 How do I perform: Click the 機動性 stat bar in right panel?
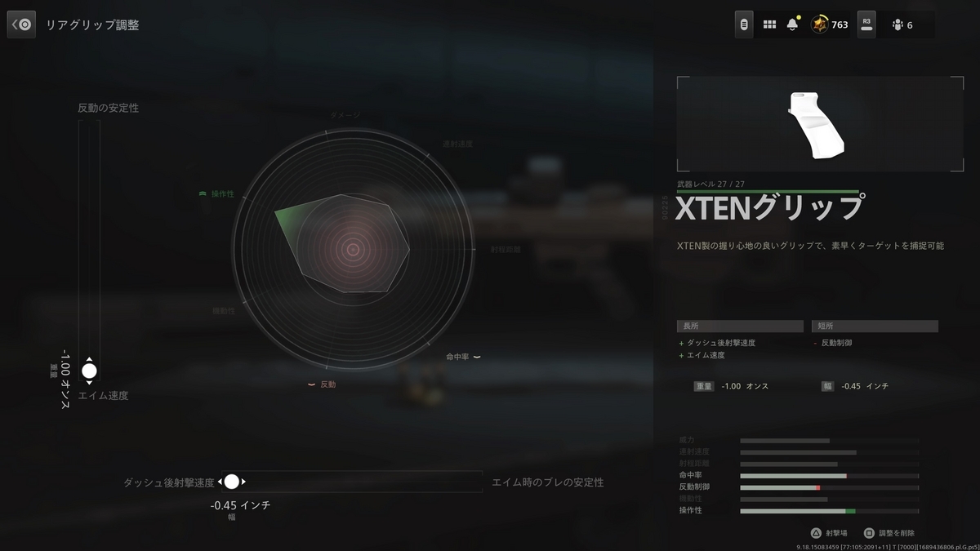click(x=830, y=499)
